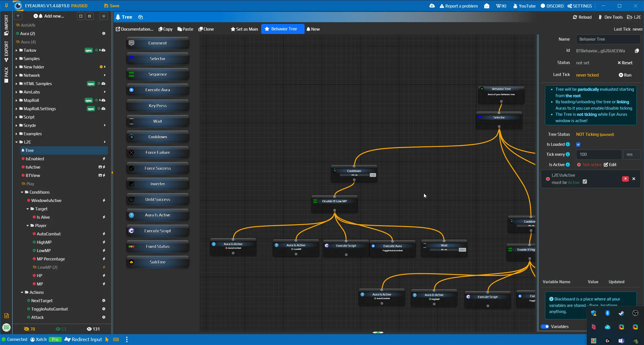Run the behavior tree

625,75
